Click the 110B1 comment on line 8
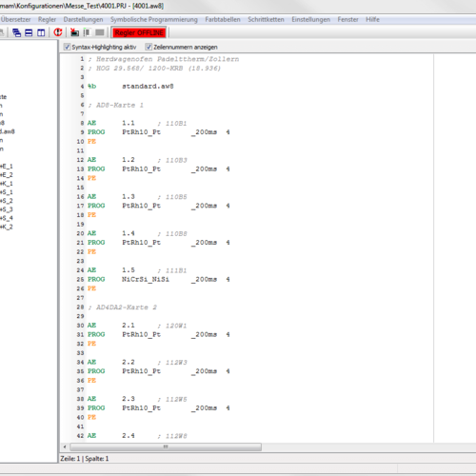 [x=172, y=124]
